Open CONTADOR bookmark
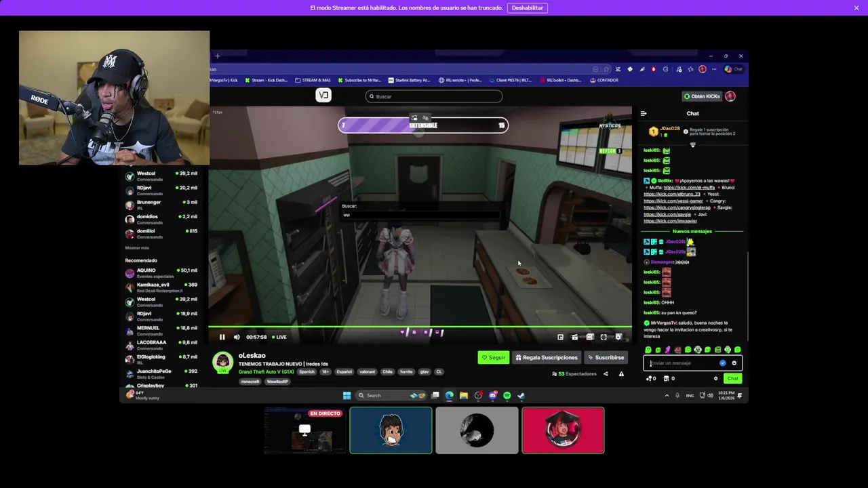The image size is (868, 488). click(x=604, y=80)
